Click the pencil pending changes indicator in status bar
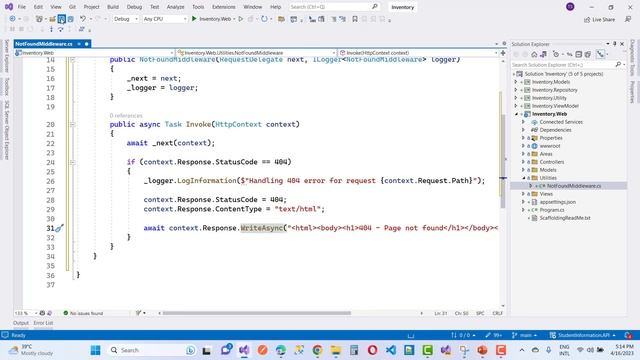This screenshot has width=640, height=360. 493,335
